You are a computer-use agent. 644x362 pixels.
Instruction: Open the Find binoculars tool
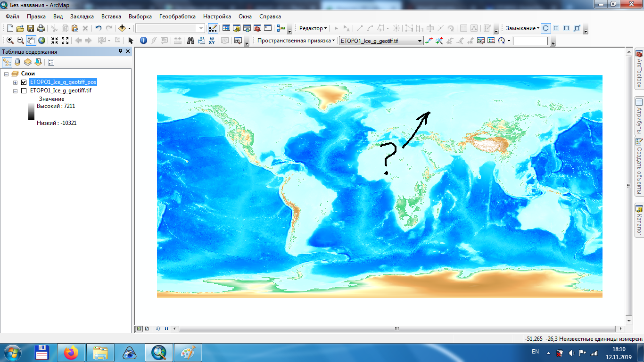tap(190, 41)
